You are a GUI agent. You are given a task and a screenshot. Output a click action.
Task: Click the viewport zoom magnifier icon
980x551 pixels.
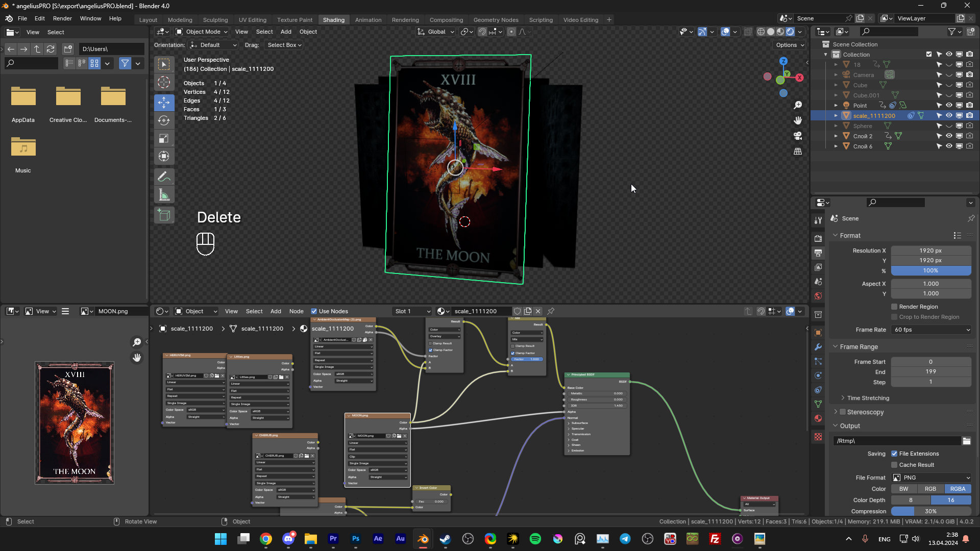point(798,105)
